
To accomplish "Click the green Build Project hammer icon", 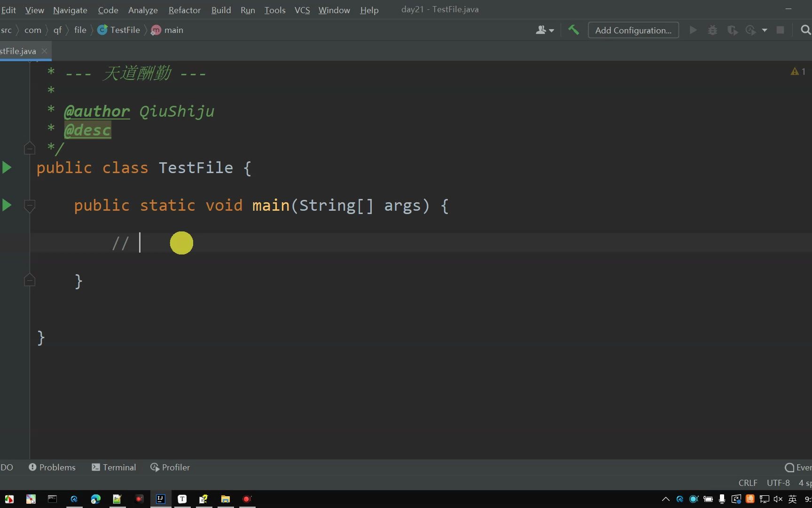I will 573,30.
